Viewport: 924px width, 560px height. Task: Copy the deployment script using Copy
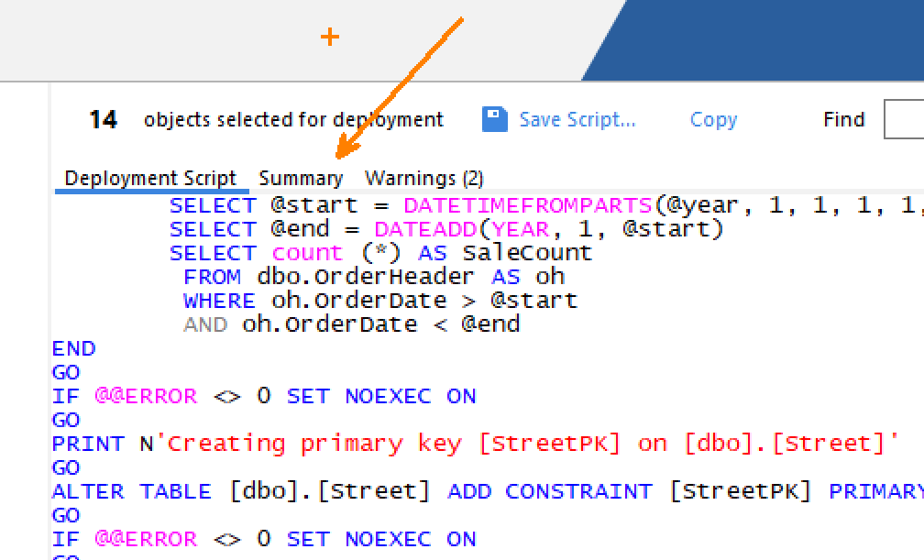(713, 119)
